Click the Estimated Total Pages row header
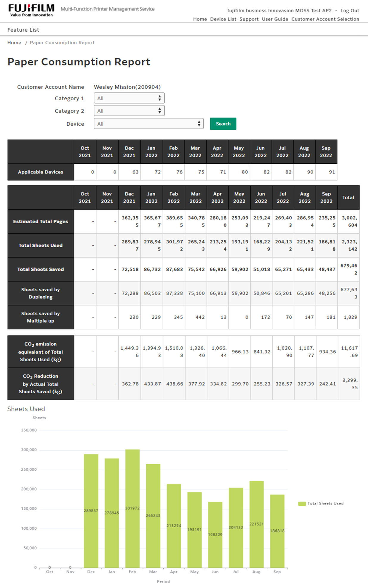Screen dimensions: 368x588 40,221
